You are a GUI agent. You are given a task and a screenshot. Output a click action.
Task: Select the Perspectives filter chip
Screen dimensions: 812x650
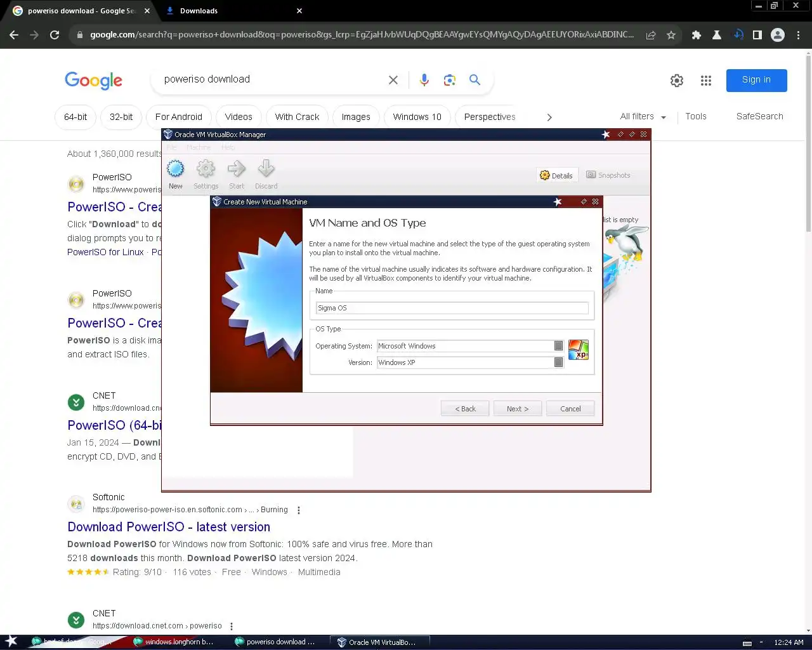pyautogui.click(x=490, y=117)
